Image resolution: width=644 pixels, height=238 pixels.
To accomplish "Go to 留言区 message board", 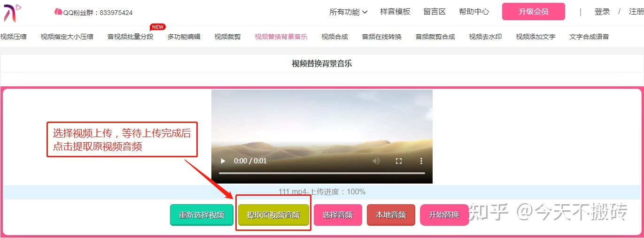I will (x=435, y=12).
